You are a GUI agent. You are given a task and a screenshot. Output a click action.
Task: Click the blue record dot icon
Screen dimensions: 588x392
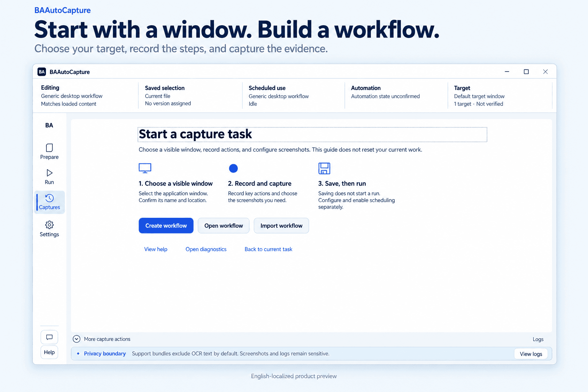(234, 168)
